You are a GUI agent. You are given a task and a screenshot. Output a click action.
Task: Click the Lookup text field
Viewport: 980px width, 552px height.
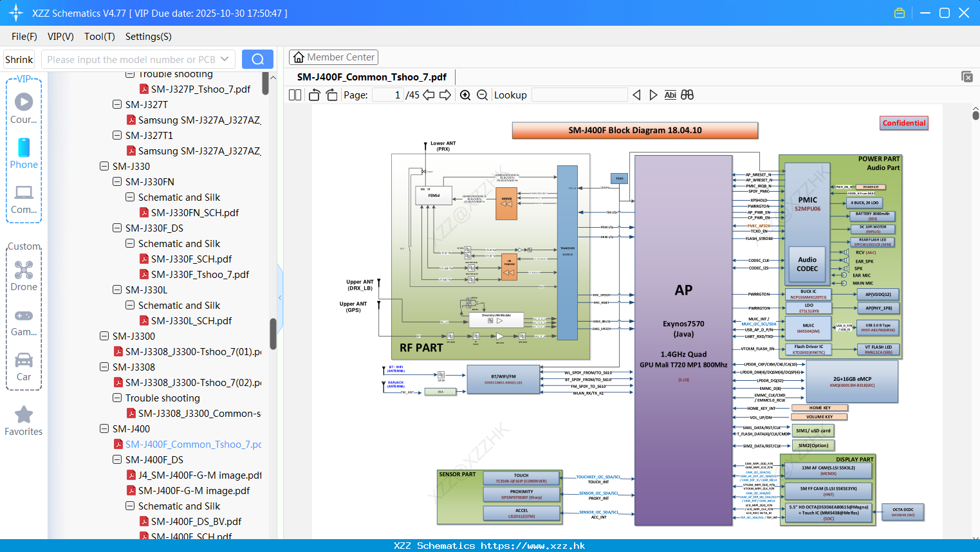(x=579, y=95)
